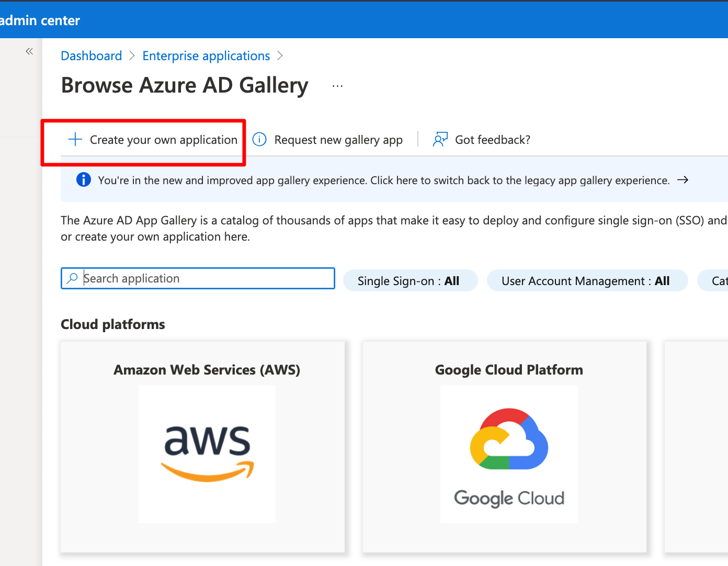Collapse the sidebar with the double chevron icon
The image size is (728, 566).
click(x=29, y=51)
